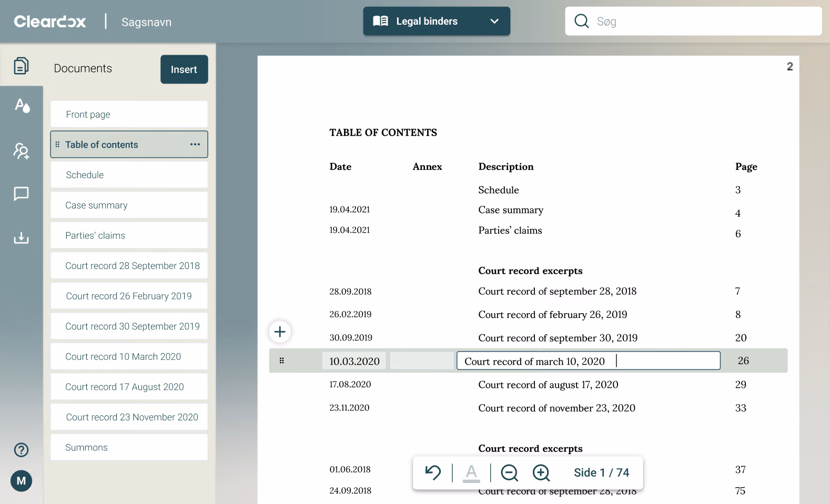Image resolution: width=830 pixels, height=504 pixels.
Task: Click the 10.03.2020 date field
Action: (x=354, y=361)
